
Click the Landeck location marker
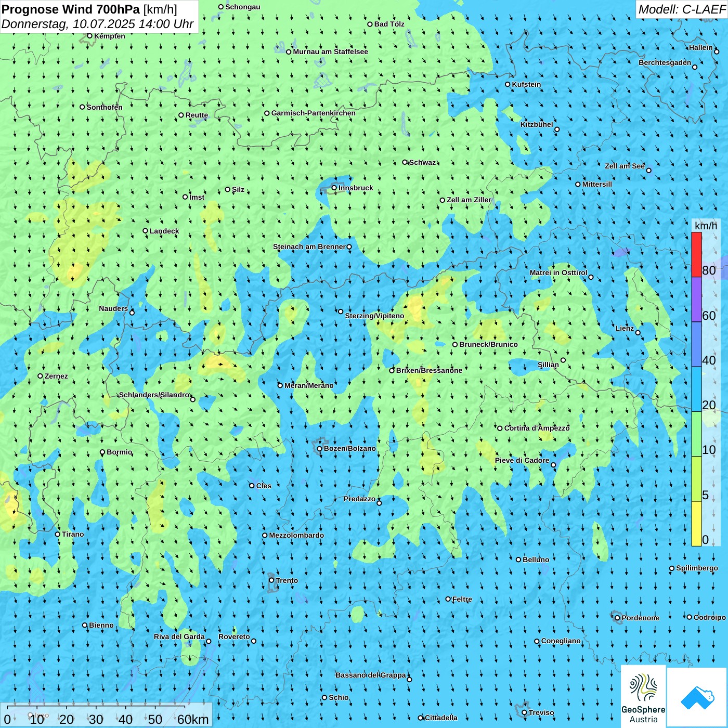point(146,231)
